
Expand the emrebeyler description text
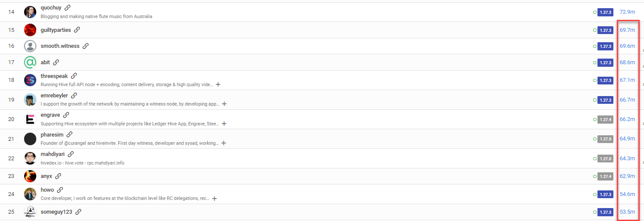click(224, 104)
